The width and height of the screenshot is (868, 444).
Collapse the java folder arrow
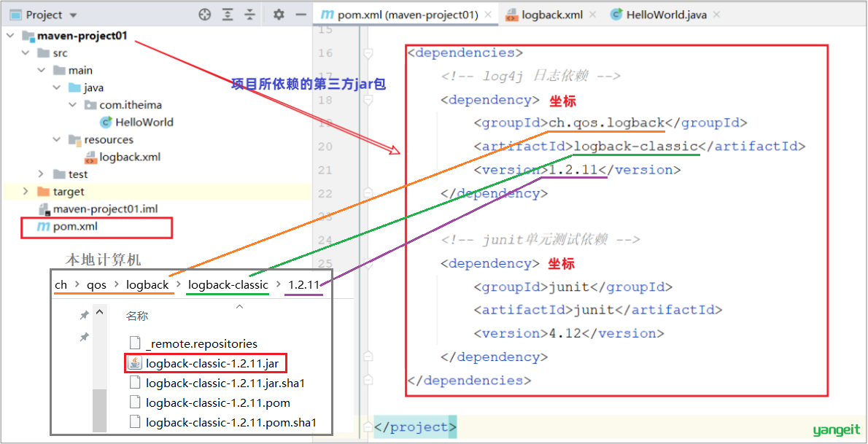pos(56,87)
